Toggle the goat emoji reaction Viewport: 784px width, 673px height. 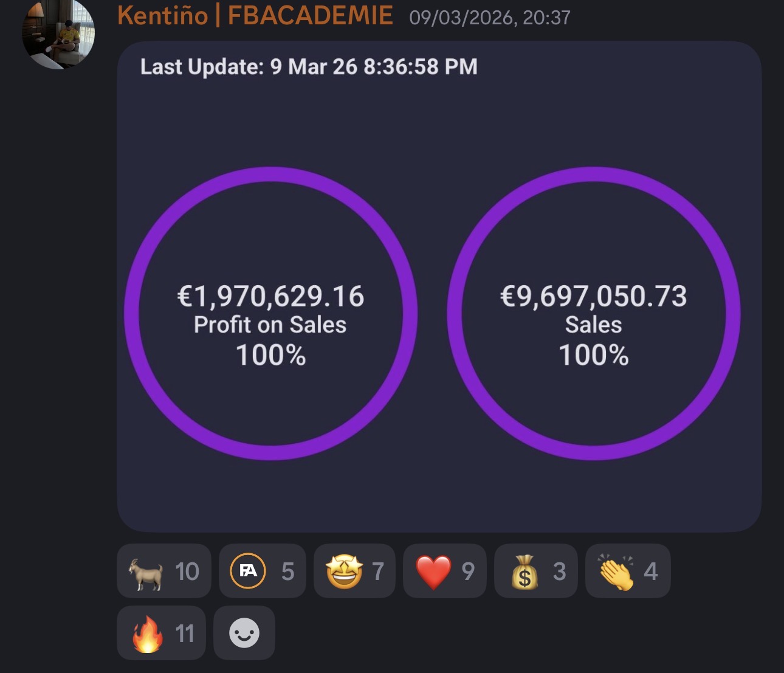click(163, 571)
